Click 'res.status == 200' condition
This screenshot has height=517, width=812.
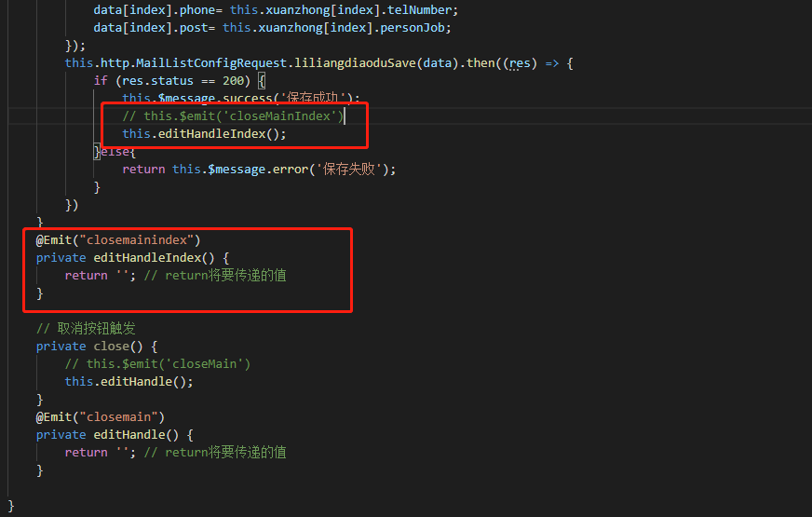(x=183, y=81)
